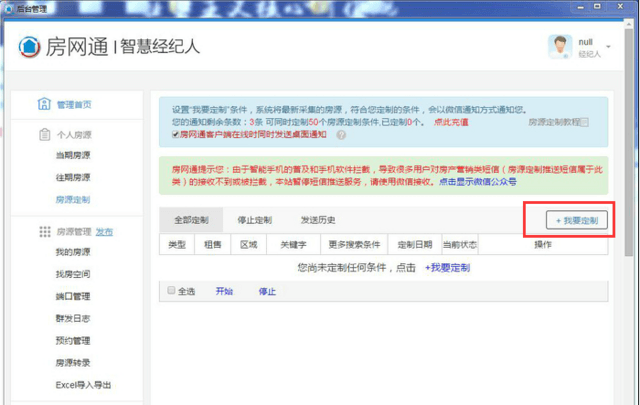Click the 房网通 house logo icon
The width and height of the screenshot is (640, 405).
click(x=29, y=47)
